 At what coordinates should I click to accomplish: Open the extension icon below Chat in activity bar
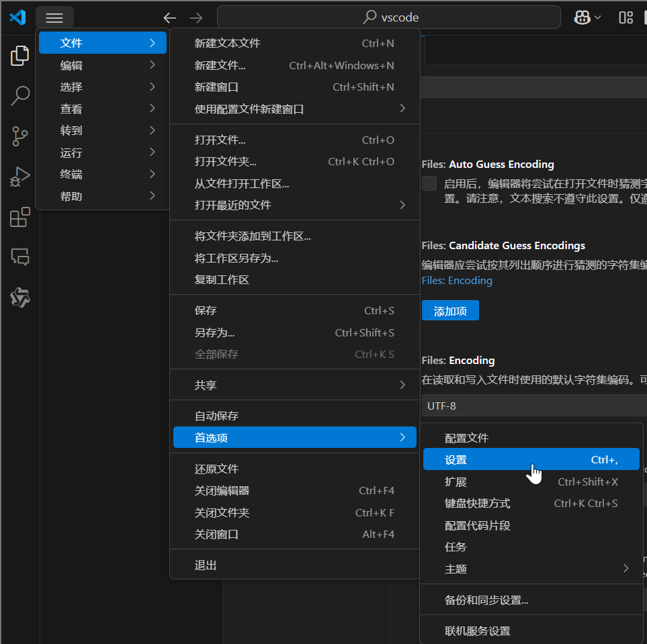[19, 297]
